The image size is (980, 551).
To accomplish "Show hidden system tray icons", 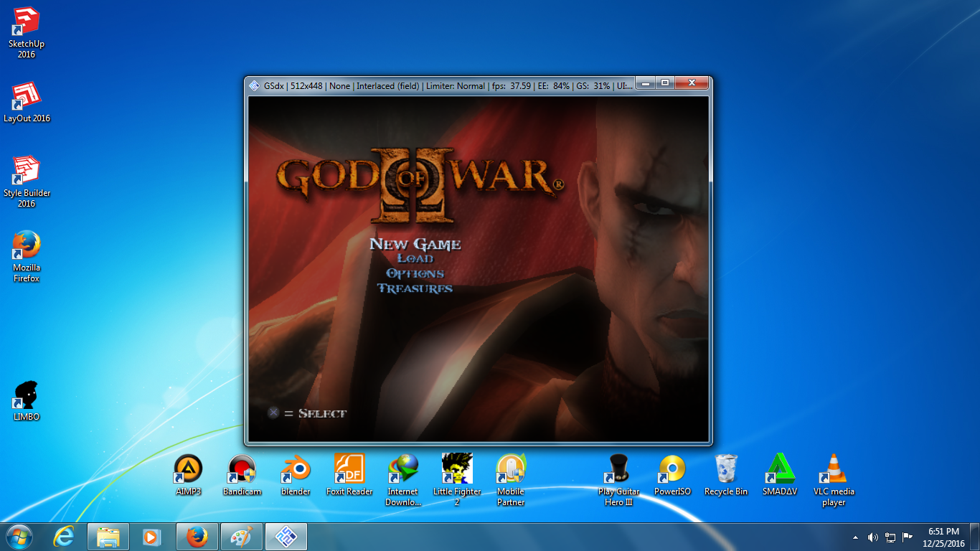I will point(855,537).
